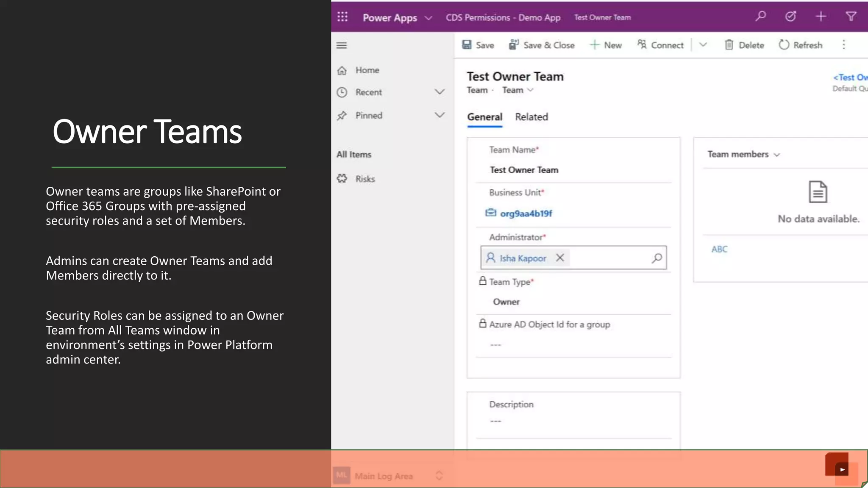Click the org9aa4b19f business unit icon
The image size is (868, 488).
[490, 213]
